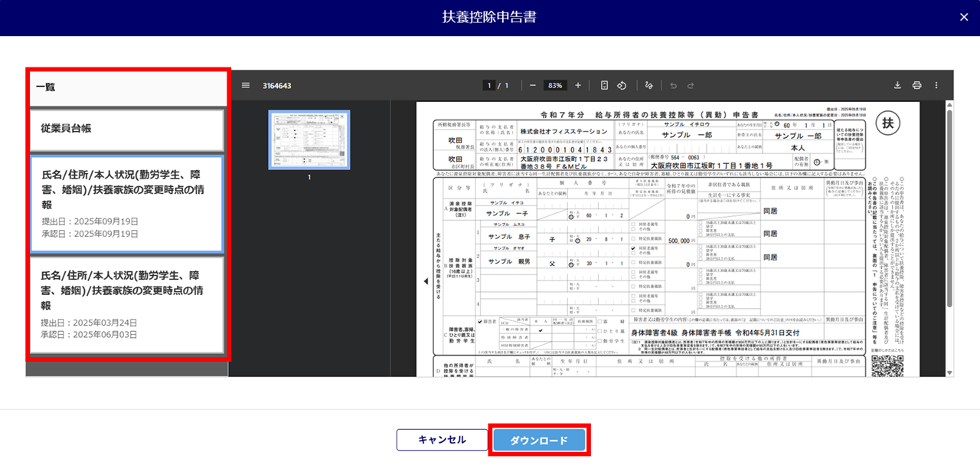The height and width of the screenshot is (469, 980).
Task: Click the undo arrow in PDF toolbar
Action: pos(673,85)
